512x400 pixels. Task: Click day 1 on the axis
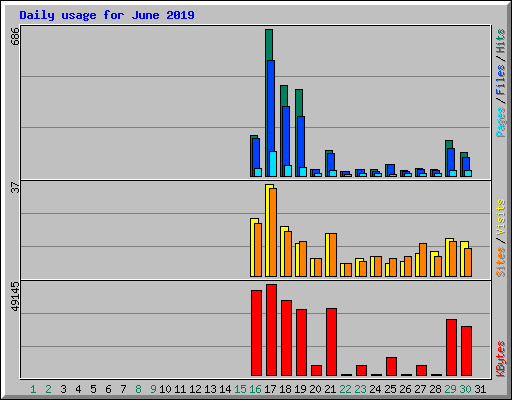click(x=33, y=389)
